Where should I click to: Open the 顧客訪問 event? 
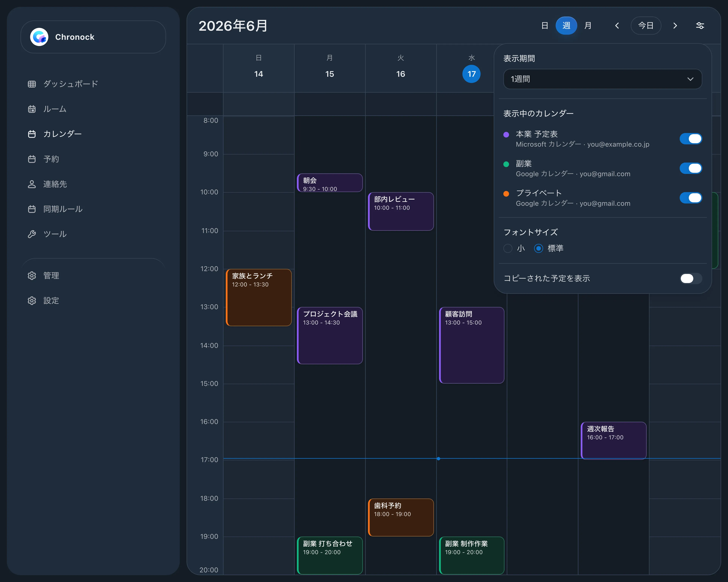click(x=471, y=345)
